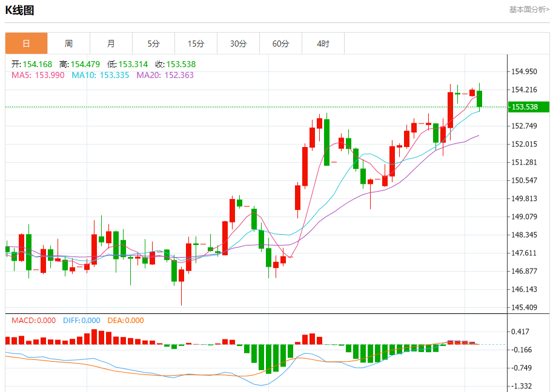Image resolution: width=553 pixels, height=392 pixels.
Task: Switch to the 周 weekly tab
Action: tap(69, 44)
